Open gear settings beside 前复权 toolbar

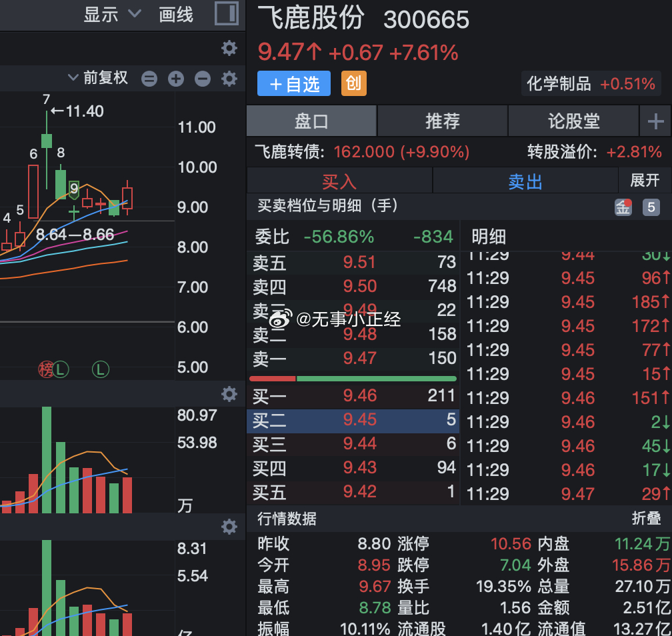click(x=229, y=79)
